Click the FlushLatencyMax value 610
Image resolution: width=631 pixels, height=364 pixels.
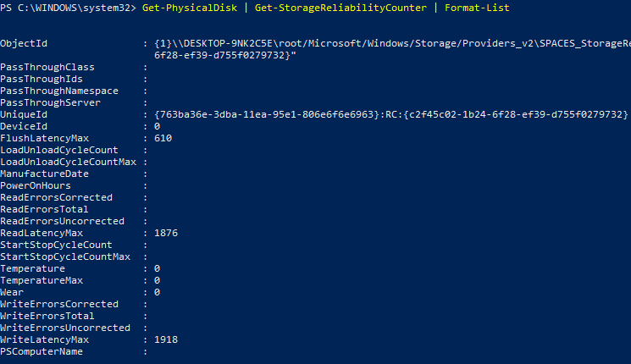pyautogui.click(x=163, y=138)
